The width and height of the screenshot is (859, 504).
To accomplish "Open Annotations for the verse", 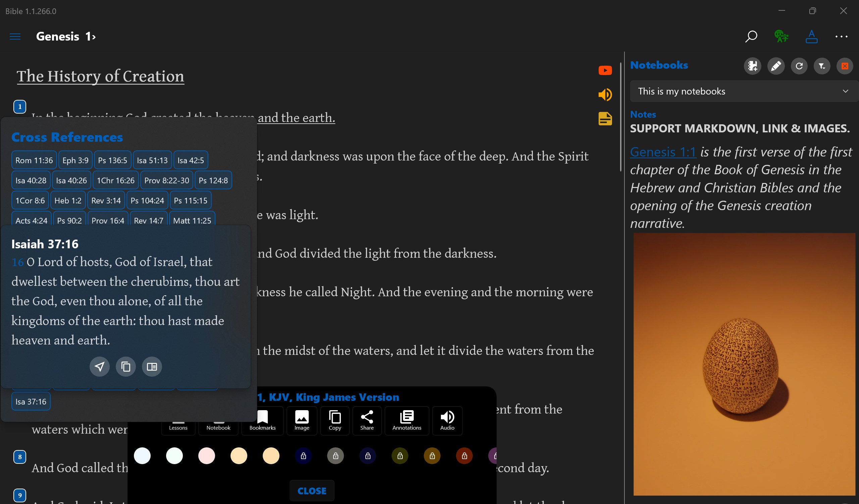I will (406, 421).
